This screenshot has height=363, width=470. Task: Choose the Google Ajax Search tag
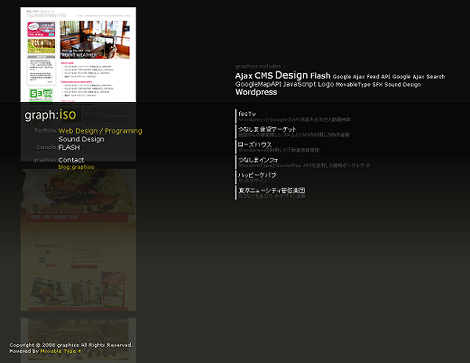coord(418,77)
